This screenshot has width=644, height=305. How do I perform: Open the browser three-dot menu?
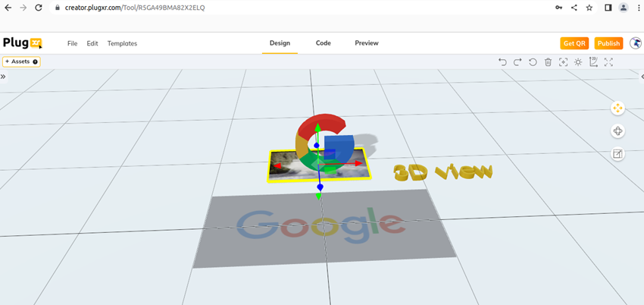[638, 8]
